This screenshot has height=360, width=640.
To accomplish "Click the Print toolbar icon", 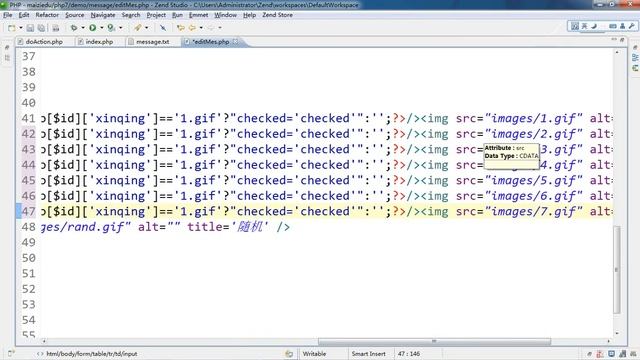I will 56,28.
